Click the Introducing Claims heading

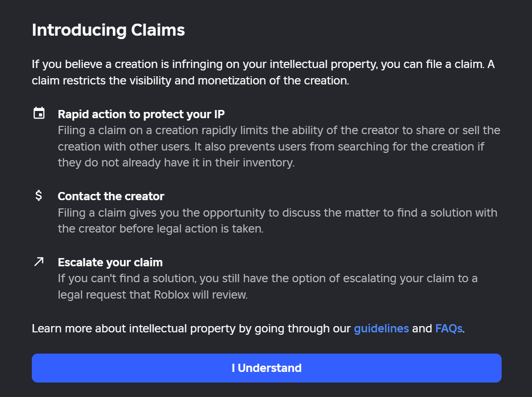point(108,29)
